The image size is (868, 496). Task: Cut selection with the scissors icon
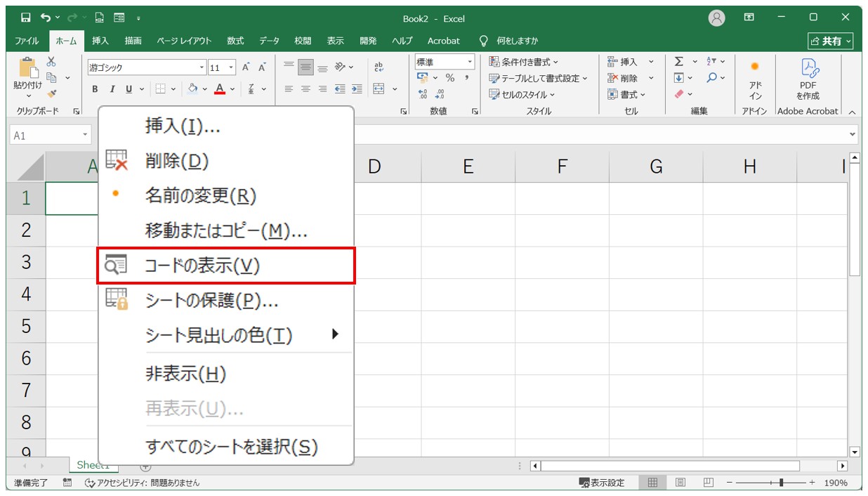pyautogui.click(x=51, y=62)
